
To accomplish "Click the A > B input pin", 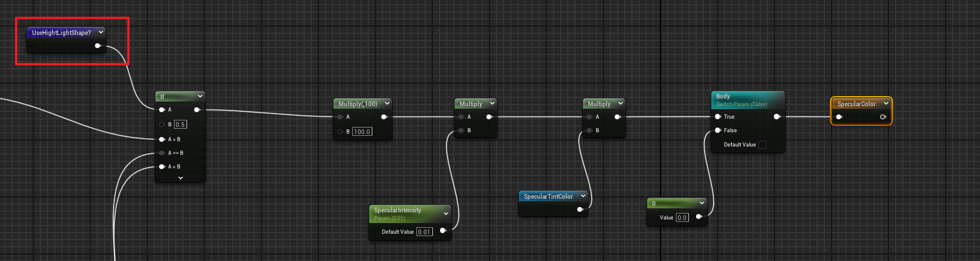I will click(162, 139).
